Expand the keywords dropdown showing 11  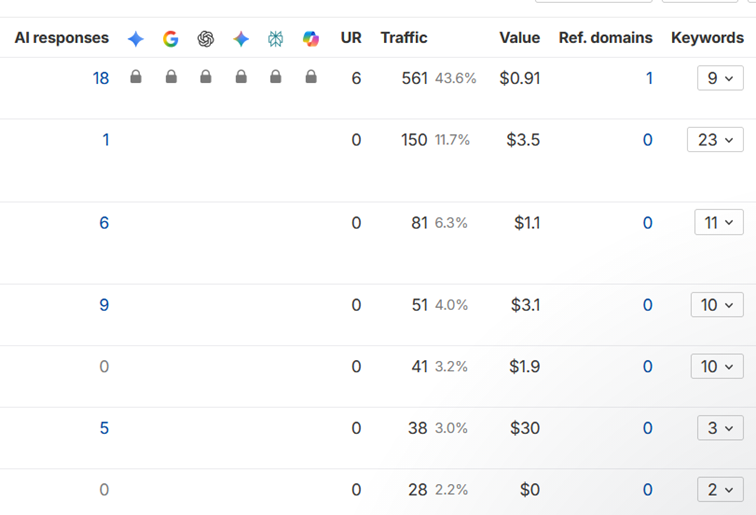coord(719,223)
